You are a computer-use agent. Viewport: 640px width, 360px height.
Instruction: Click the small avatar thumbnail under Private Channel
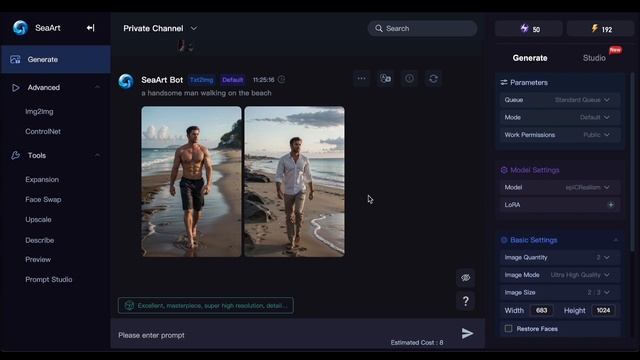(184, 46)
